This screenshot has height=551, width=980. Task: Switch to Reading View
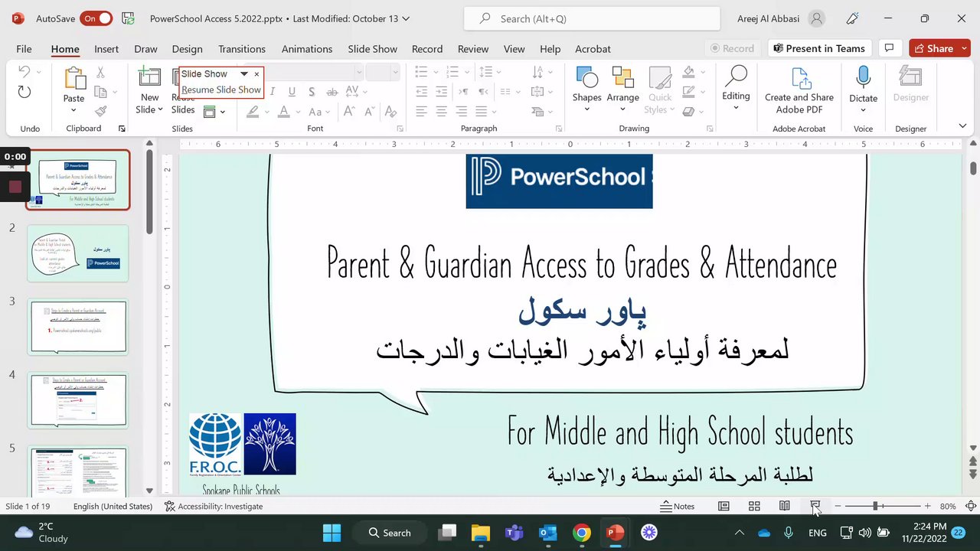(x=785, y=507)
